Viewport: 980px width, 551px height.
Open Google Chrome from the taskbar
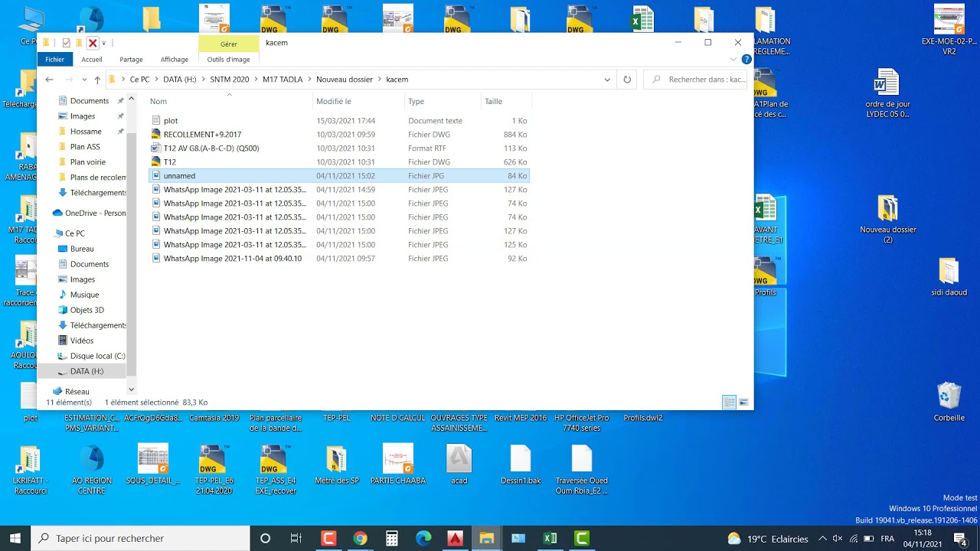point(360,539)
